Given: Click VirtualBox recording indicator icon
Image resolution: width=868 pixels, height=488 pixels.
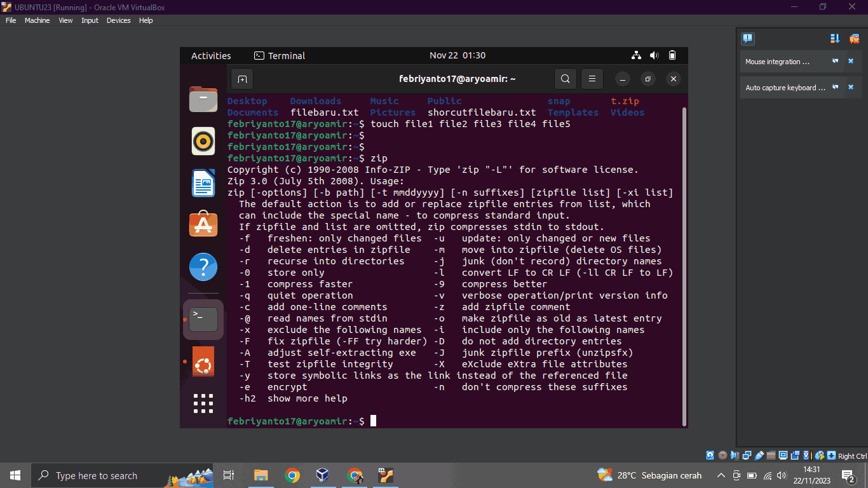Looking at the screenshot, I should pyautogui.click(x=795, y=456).
